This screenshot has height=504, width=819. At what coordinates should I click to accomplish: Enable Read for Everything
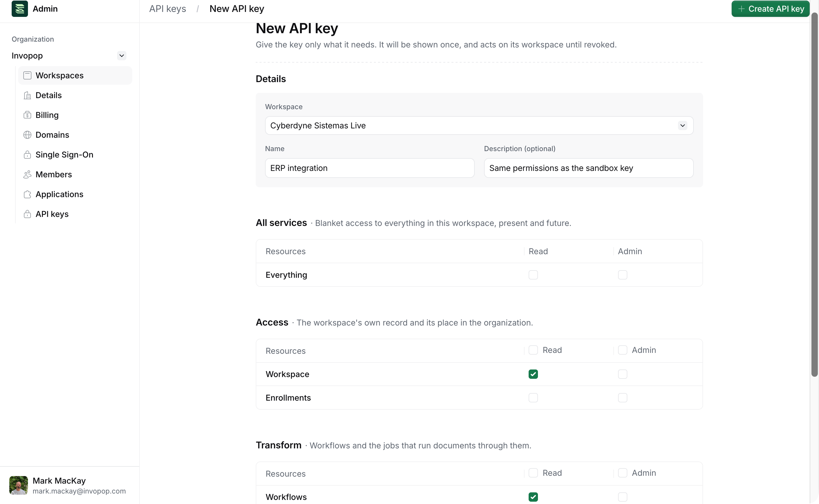click(533, 275)
